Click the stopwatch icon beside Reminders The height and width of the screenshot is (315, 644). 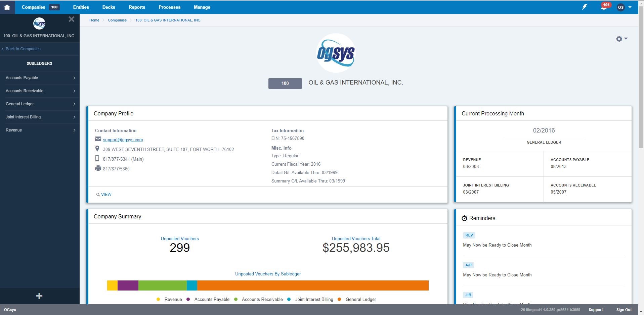coord(464,218)
